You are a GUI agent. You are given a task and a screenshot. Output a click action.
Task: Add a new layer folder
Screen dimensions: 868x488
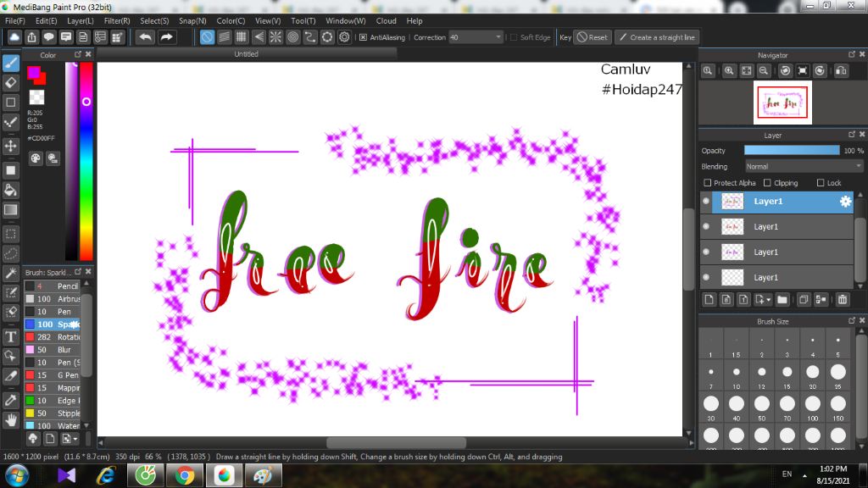(x=782, y=299)
